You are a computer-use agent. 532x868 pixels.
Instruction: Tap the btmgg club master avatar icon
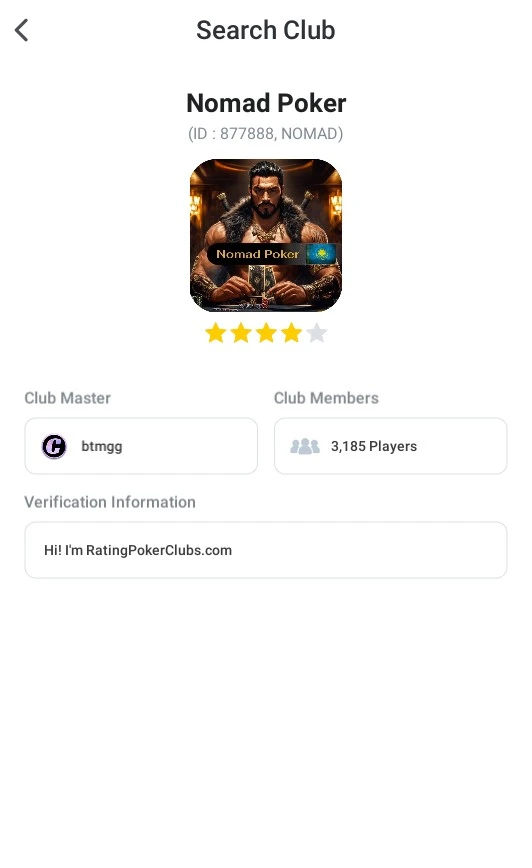coord(54,446)
